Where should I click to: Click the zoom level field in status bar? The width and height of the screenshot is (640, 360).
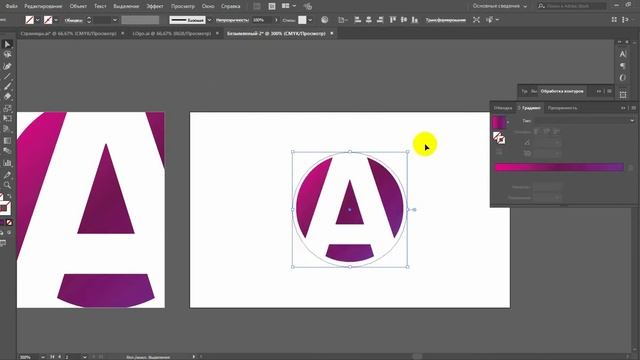[x=29, y=357]
